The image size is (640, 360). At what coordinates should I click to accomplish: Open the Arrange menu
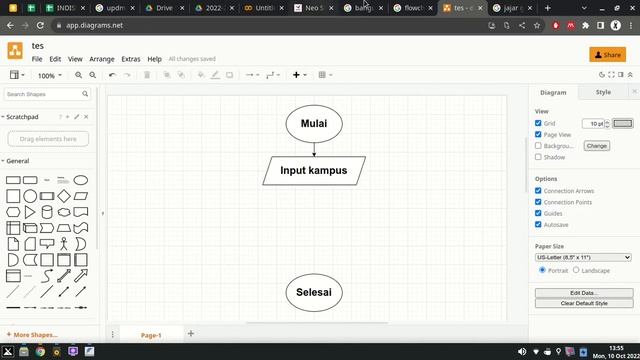click(102, 59)
